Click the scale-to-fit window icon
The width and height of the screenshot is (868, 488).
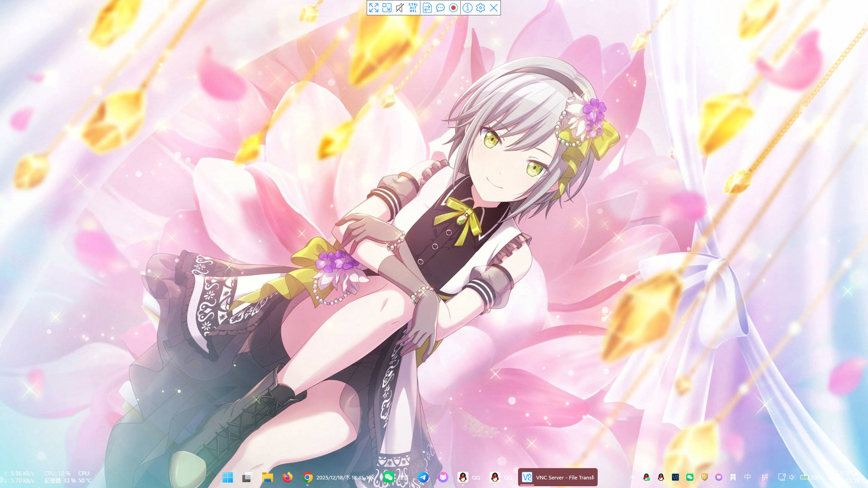(387, 8)
